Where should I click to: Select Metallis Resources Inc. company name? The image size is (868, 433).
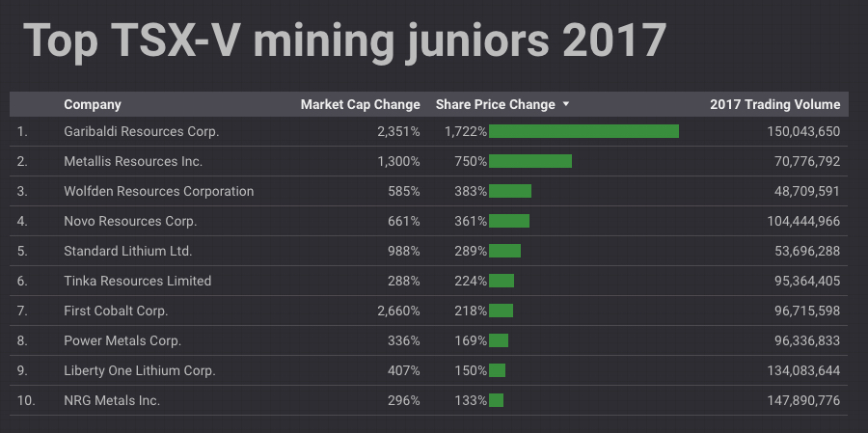click(133, 161)
